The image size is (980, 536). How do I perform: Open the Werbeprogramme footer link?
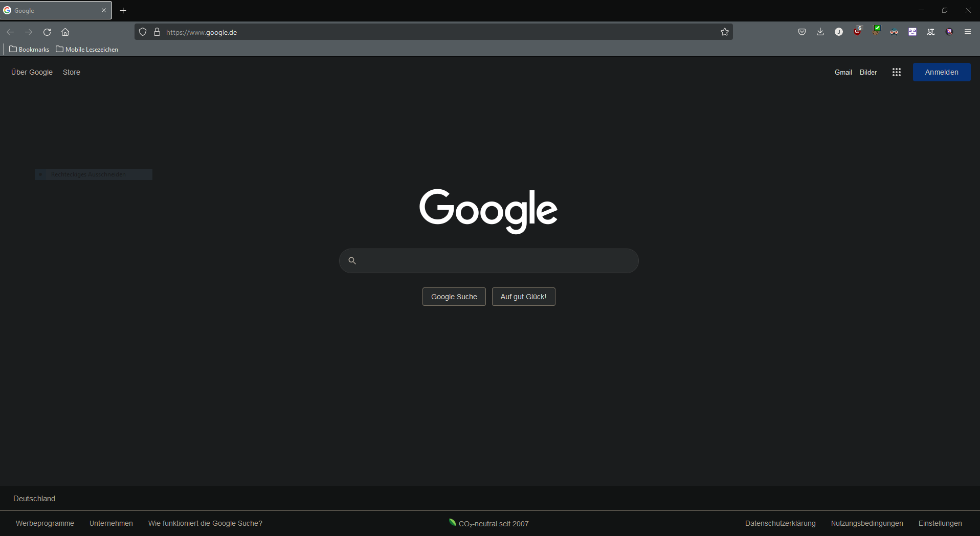click(x=45, y=523)
